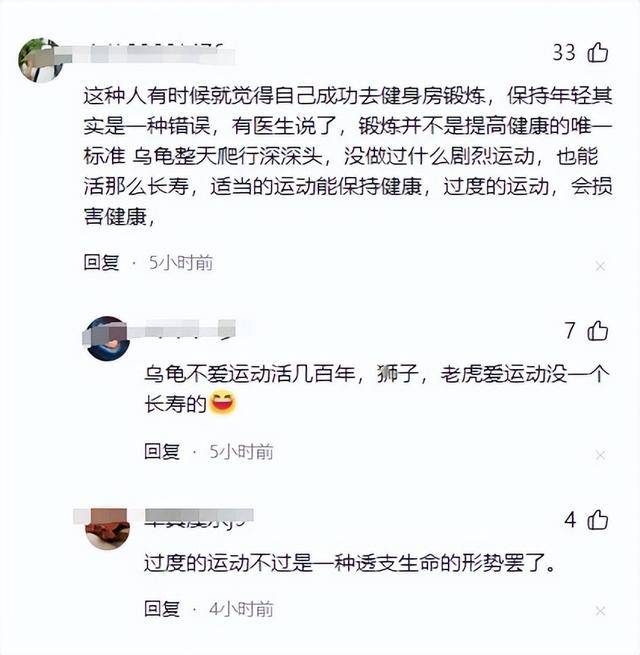Click the laughing emoji in the second comment

coord(223,403)
